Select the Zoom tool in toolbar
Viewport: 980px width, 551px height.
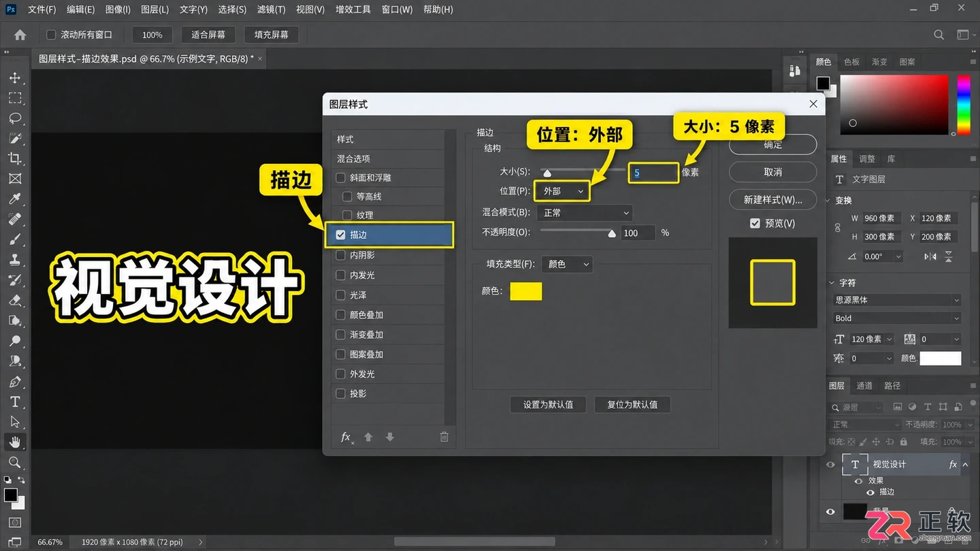(x=15, y=463)
